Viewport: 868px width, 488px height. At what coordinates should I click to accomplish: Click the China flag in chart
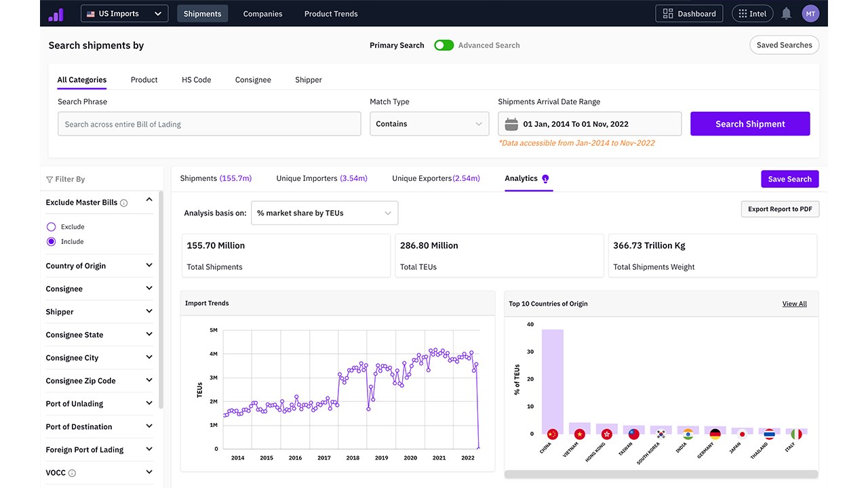(553, 434)
